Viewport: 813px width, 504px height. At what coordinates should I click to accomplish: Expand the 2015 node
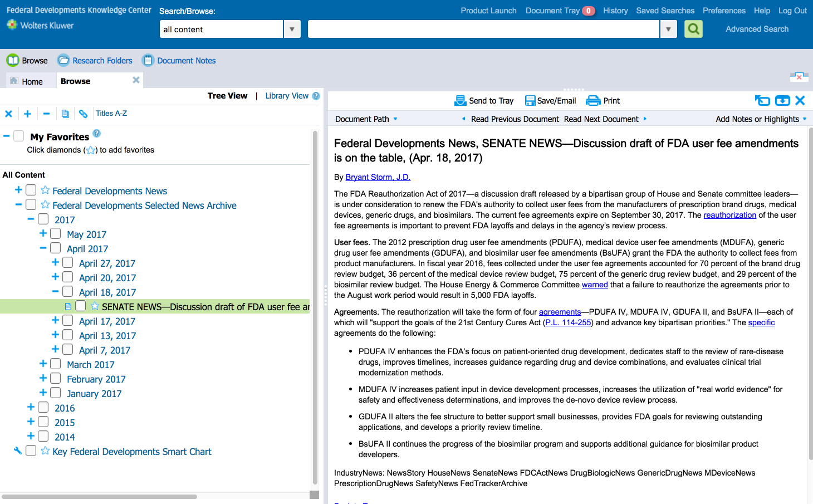tap(31, 422)
